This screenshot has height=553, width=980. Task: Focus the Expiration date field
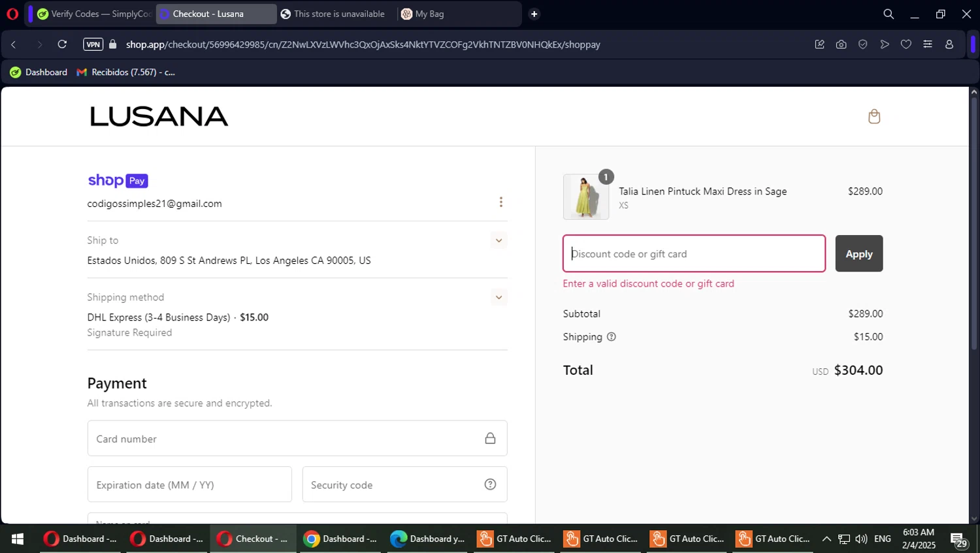click(x=189, y=484)
